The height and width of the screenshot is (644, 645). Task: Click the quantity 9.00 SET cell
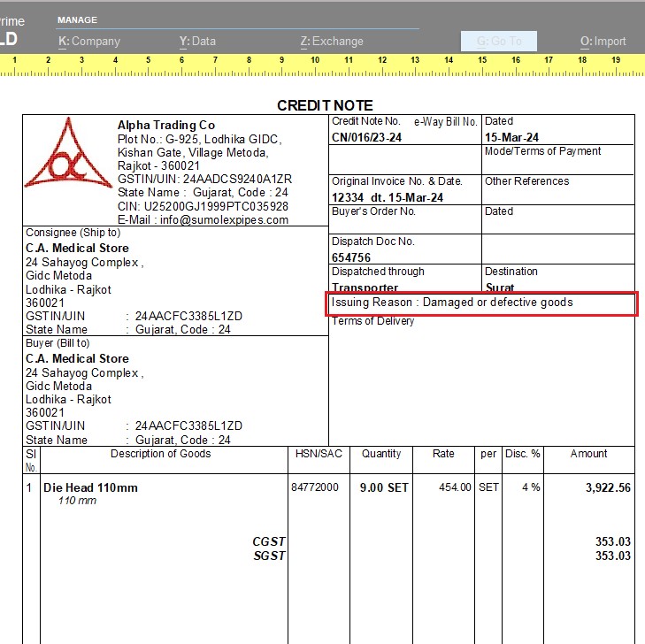pyautogui.click(x=384, y=487)
